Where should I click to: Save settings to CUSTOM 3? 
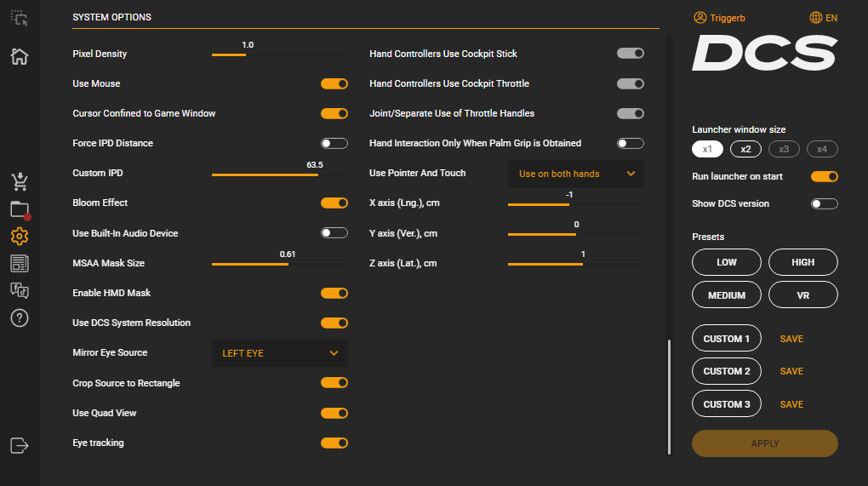coord(791,404)
